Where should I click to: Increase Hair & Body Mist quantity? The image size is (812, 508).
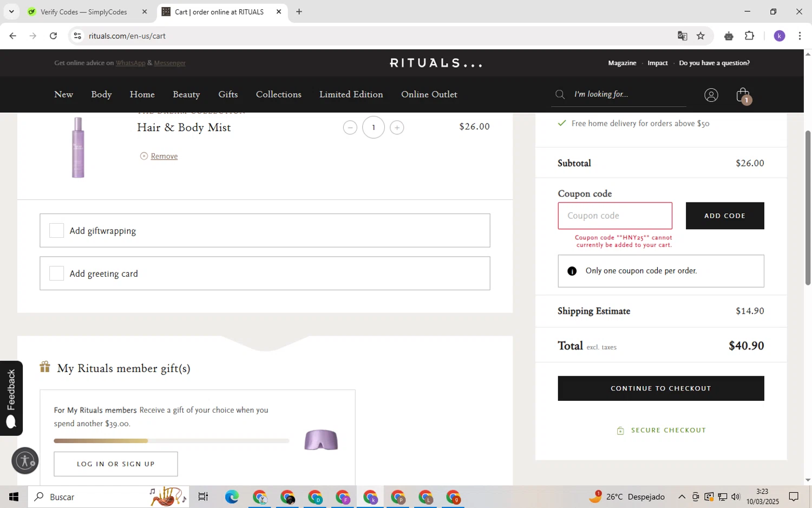pos(397,128)
